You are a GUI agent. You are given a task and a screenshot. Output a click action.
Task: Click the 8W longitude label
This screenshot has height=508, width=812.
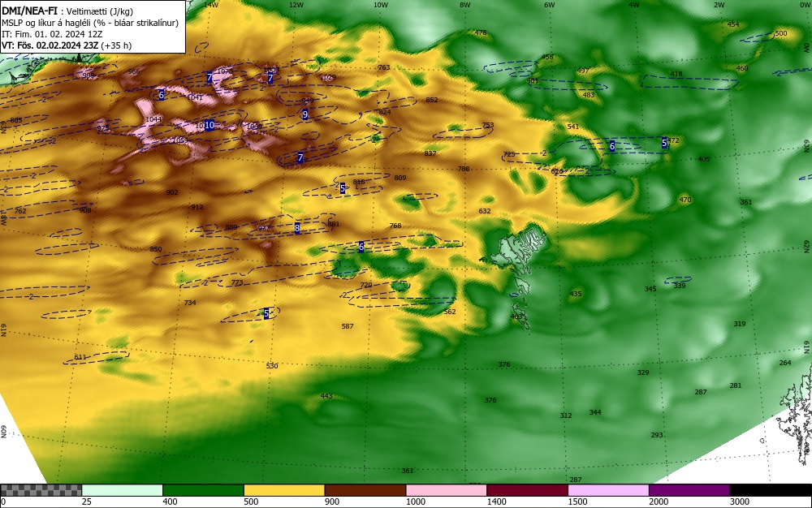click(x=465, y=5)
